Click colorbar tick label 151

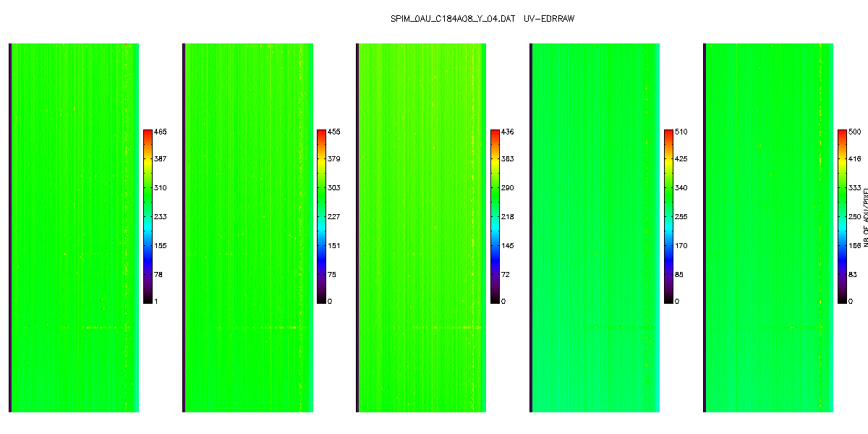click(334, 246)
